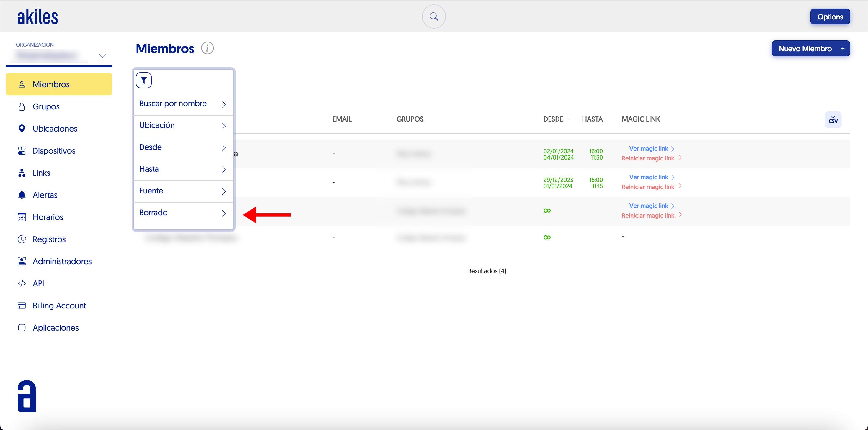Open the Billing Account page
The height and width of the screenshot is (430, 868).
[x=59, y=306]
